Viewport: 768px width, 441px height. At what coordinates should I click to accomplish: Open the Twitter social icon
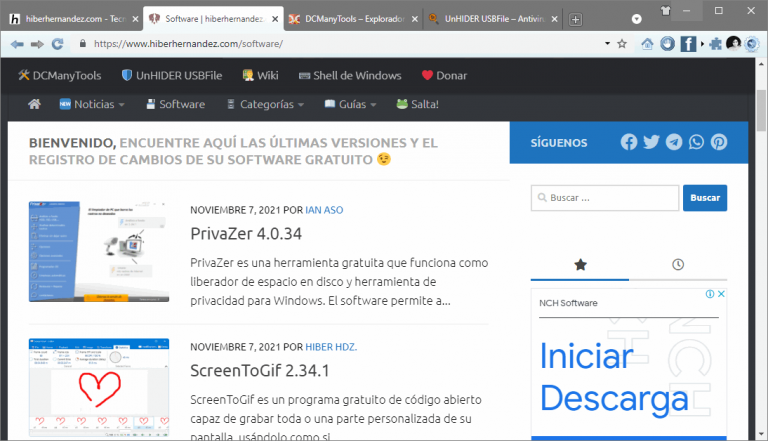(651, 142)
